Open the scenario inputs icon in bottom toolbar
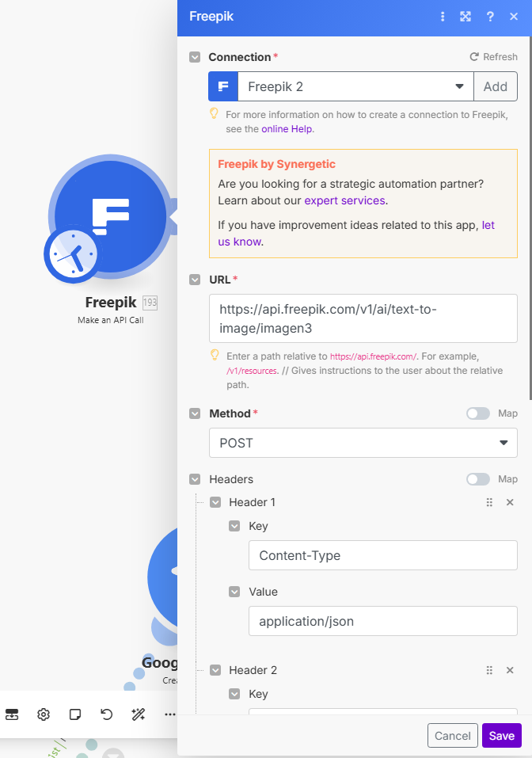This screenshot has height=758, width=532. [x=12, y=714]
